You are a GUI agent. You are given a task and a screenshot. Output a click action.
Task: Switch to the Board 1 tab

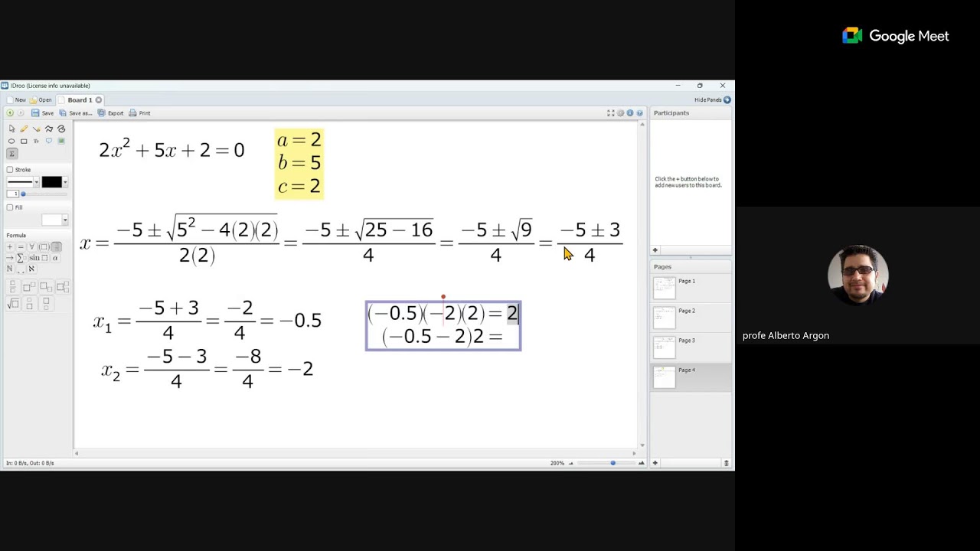pyautogui.click(x=80, y=100)
